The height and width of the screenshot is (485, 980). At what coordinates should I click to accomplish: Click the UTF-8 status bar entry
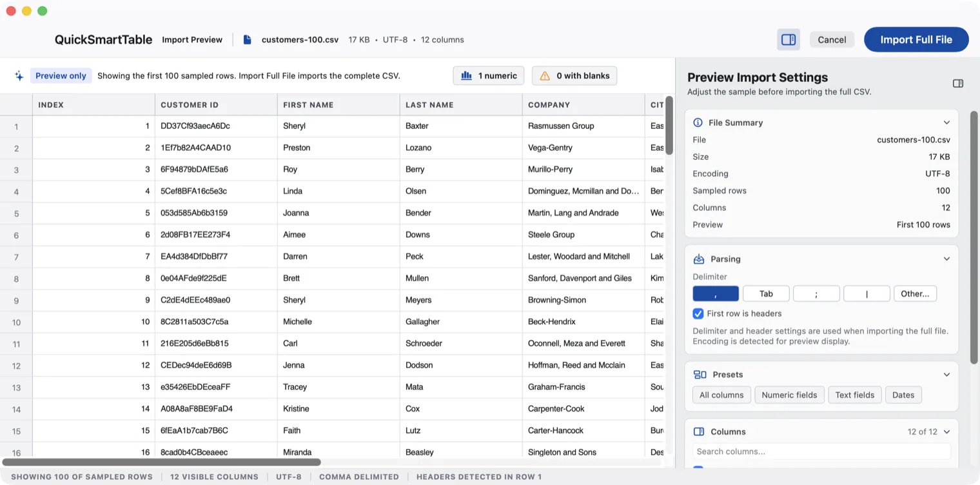click(x=289, y=477)
